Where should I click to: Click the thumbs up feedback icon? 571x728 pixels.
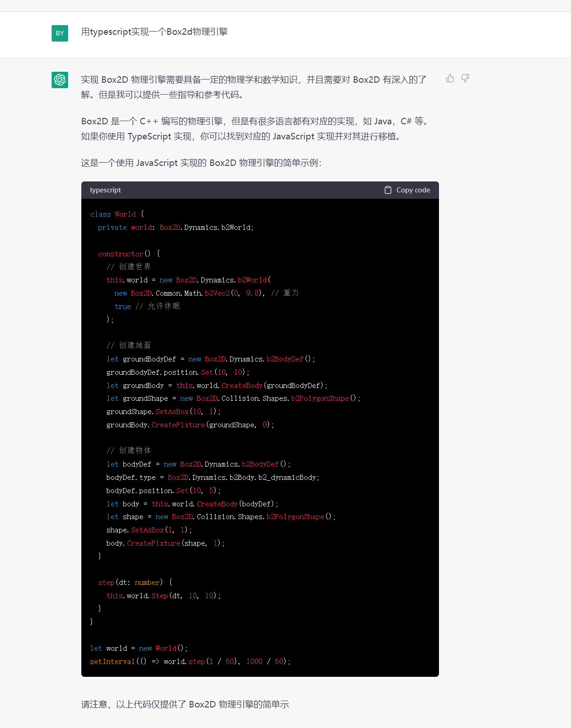point(450,79)
